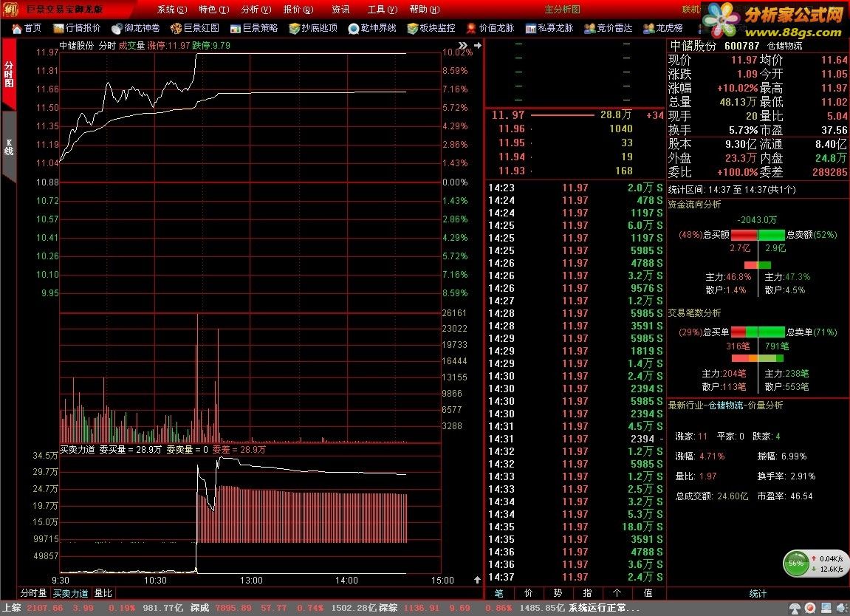Click the 11.94 bid row with 19
This screenshot has height=616, width=850.
pos(576,157)
